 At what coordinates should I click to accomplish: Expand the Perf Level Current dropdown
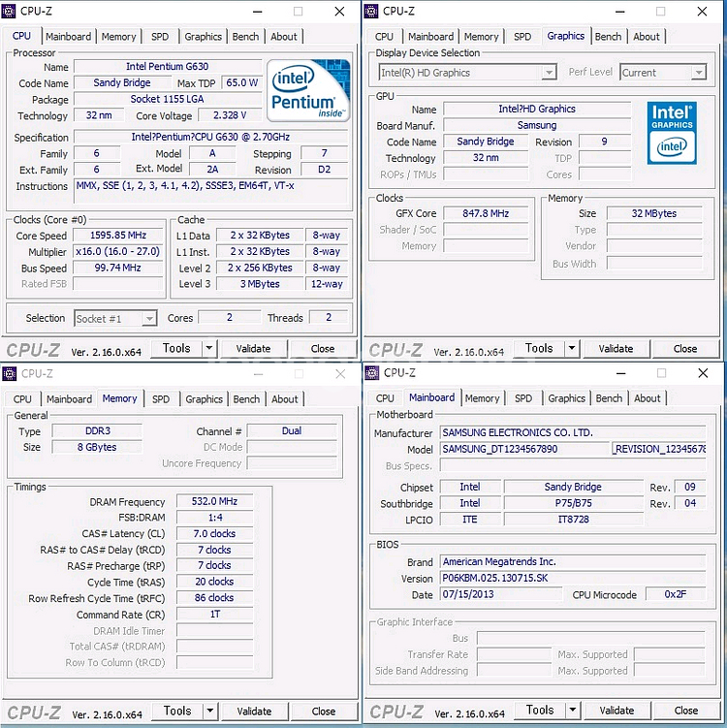coord(664,73)
